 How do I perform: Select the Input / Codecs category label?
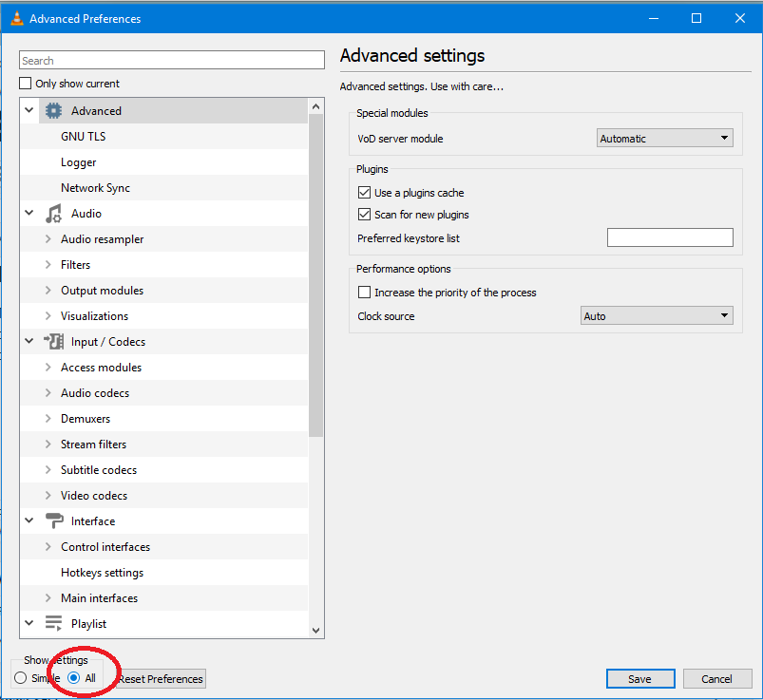pyautogui.click(x=108, y=342)
